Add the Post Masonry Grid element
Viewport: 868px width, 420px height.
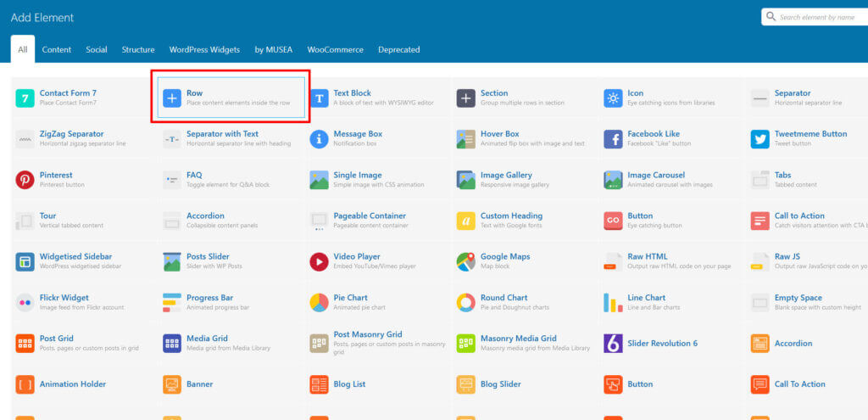click(x=378, y=344)
